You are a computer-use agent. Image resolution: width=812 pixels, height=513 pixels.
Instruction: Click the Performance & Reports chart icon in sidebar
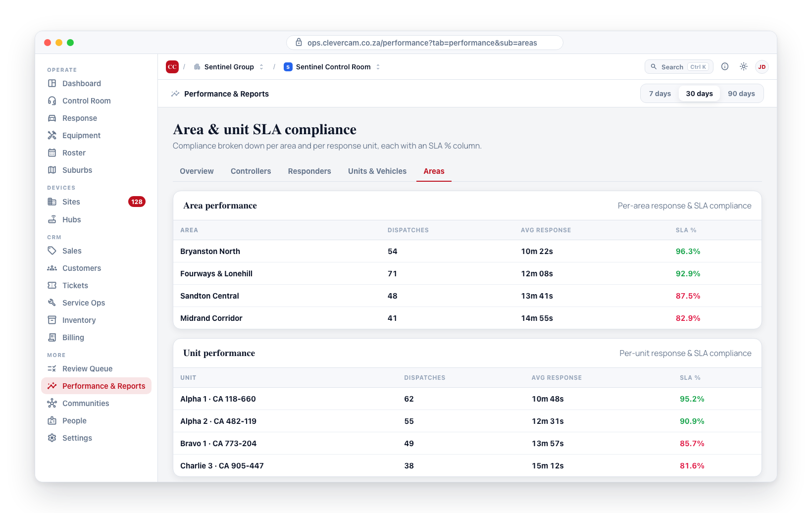[52, 386]
